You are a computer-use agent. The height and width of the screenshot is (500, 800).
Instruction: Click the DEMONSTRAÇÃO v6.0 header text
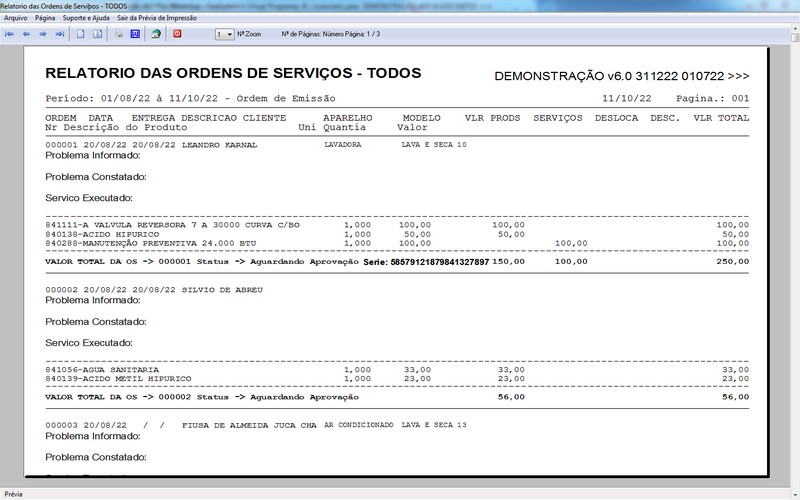(622, 77)
